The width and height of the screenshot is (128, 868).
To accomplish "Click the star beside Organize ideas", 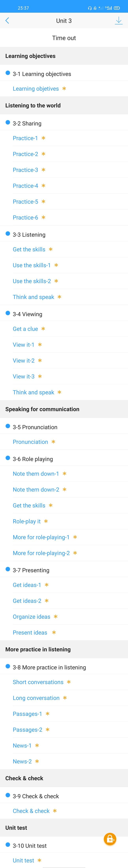I will (56, 617).
